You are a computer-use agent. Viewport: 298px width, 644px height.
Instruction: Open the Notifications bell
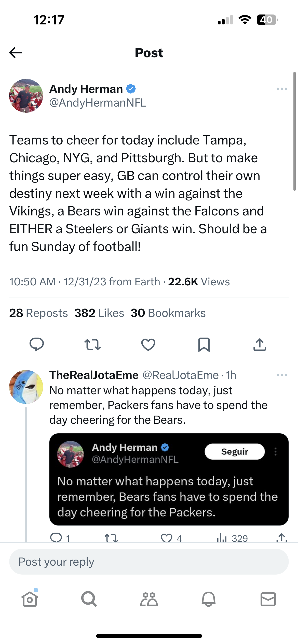(209, 599)
